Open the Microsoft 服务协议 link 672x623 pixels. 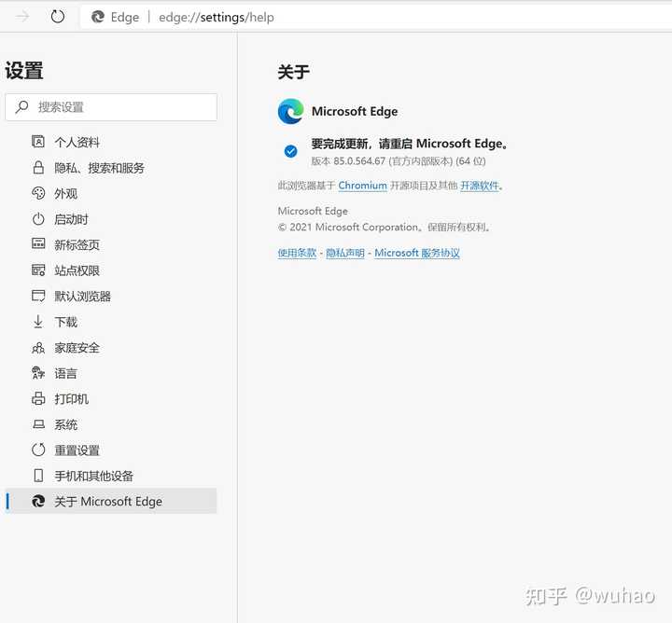pyautogui.click(x=417, y=253)
